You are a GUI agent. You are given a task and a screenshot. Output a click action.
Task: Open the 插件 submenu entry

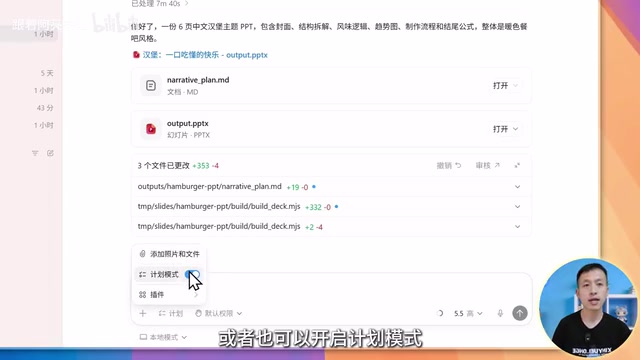[x=169, y=295]
